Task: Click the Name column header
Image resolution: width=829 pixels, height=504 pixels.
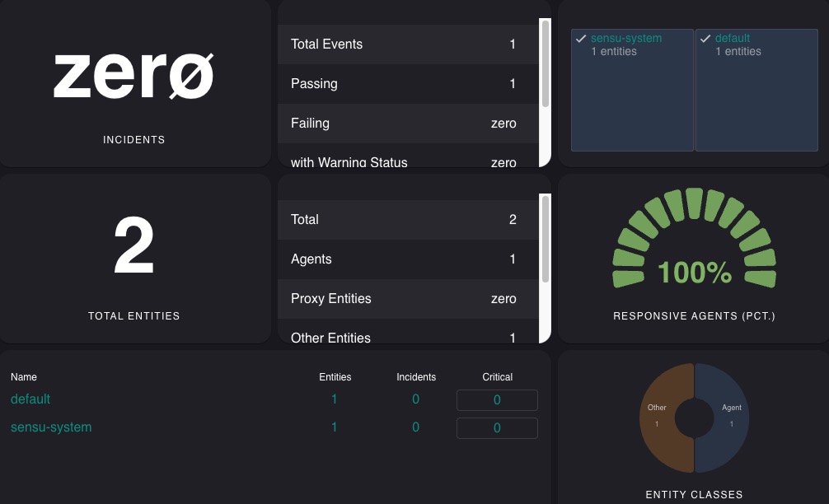Action: coord(24,376)
